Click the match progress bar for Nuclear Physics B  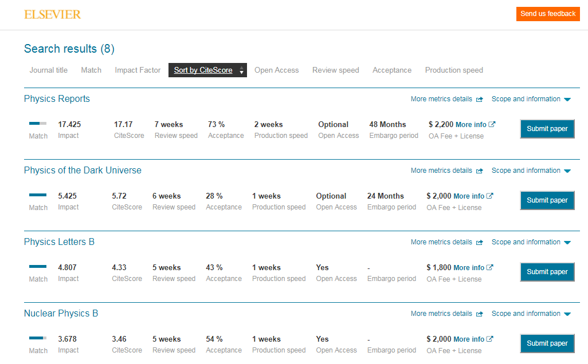tap(38, 338)
